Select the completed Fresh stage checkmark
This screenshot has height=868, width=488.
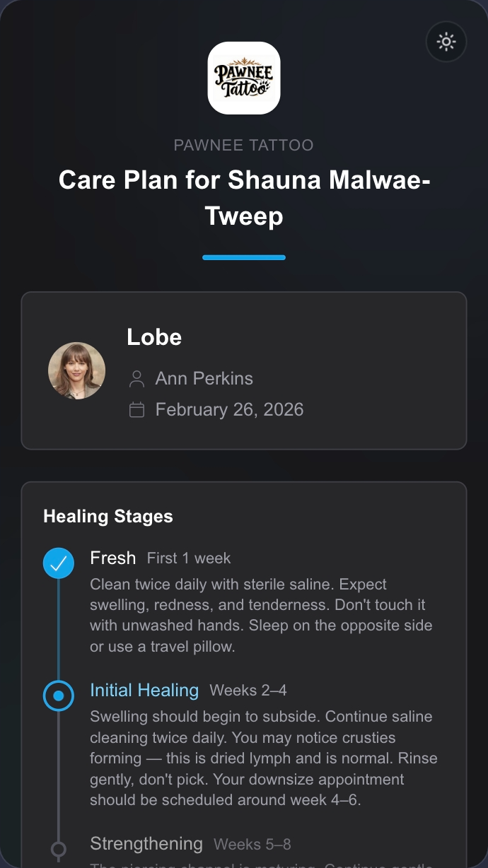59,563
